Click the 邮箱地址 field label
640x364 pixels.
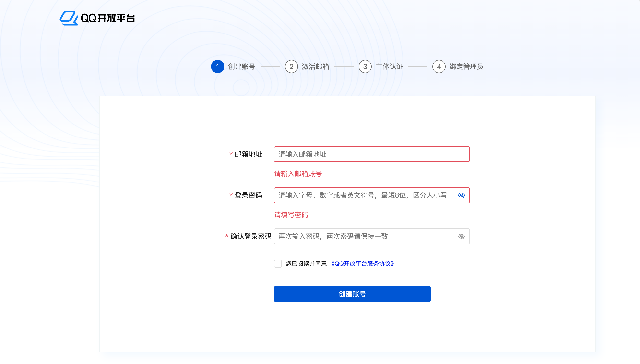click(x=248, y=154)
